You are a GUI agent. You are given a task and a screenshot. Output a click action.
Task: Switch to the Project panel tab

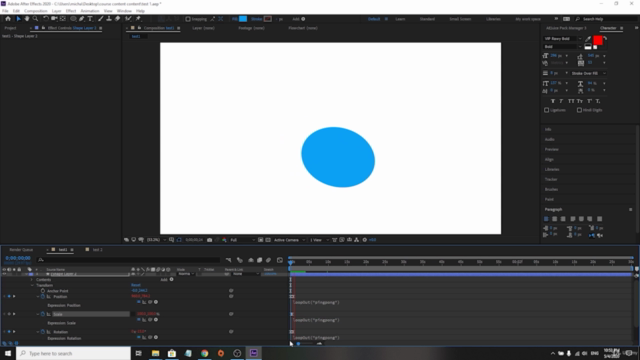point(10,28)
